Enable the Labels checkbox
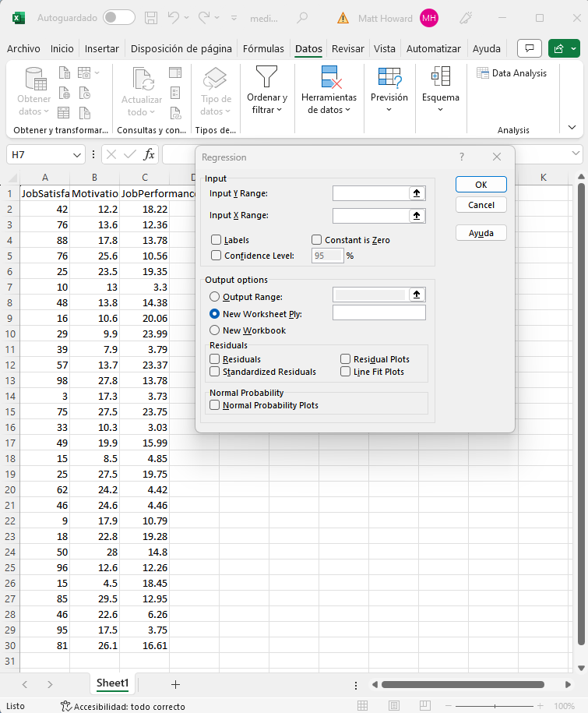 [x=217, y=240]
